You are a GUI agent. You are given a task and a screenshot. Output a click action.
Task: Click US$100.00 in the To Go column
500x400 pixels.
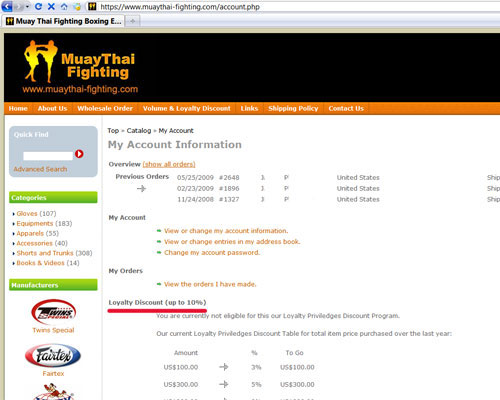[297, 367]
